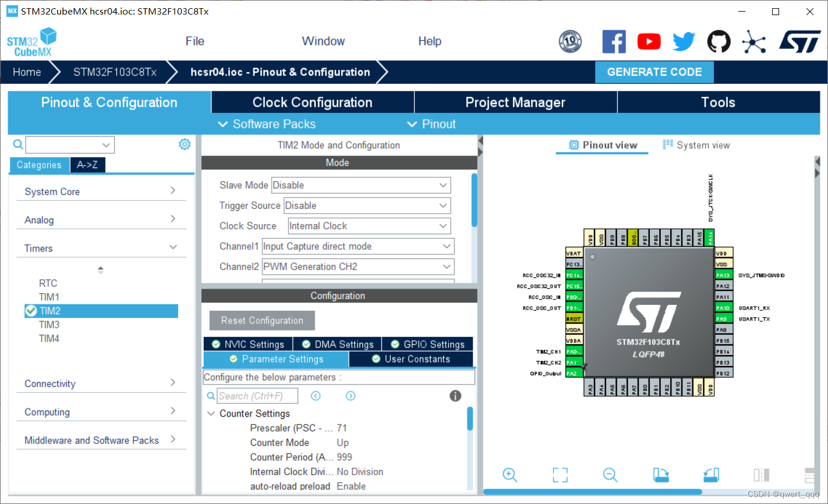Click the ST logo at top right
Viewport: 828px width, 504px height.
[x=800, y=41]
